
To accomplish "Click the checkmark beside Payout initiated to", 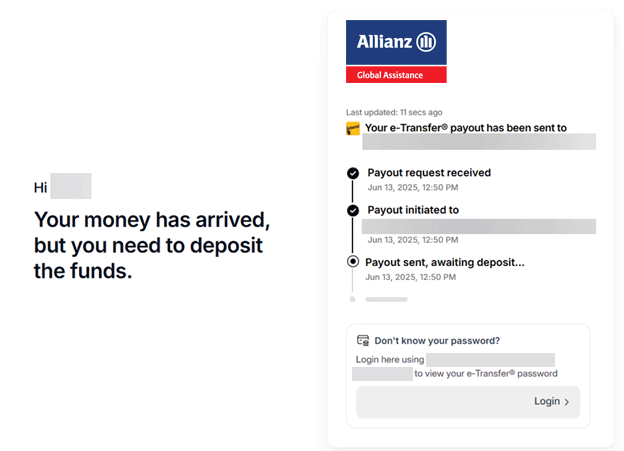I will 353,210.
